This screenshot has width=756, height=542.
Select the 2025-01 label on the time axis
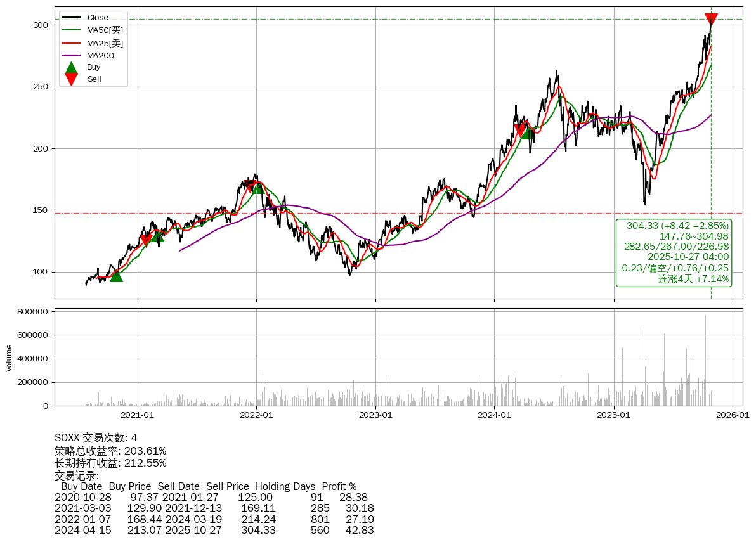coord(614,415)
